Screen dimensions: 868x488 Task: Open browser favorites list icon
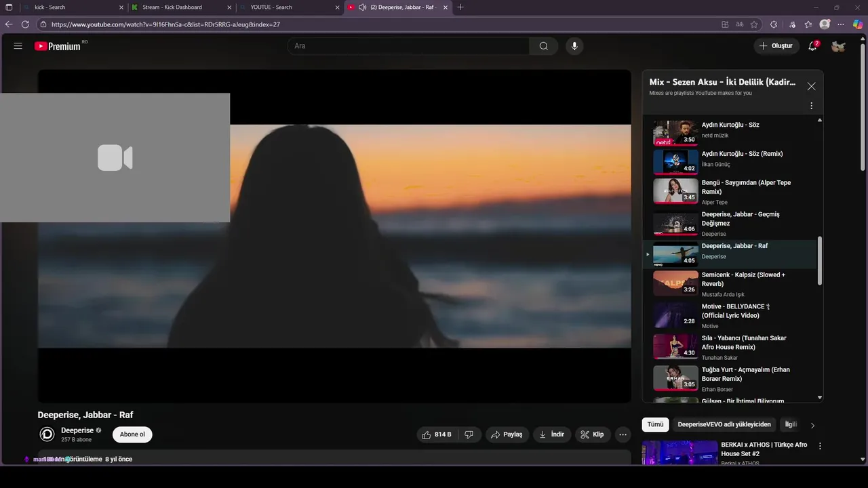808,24
